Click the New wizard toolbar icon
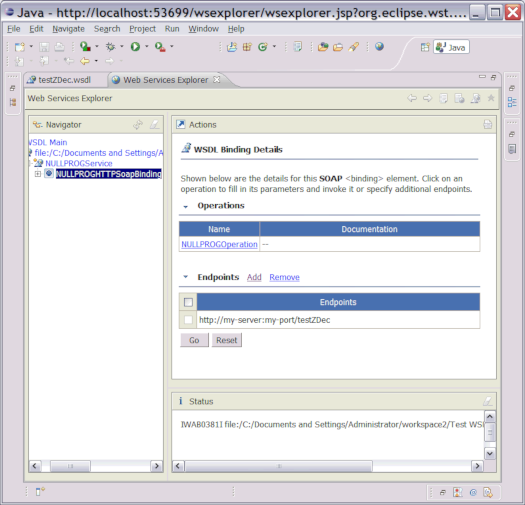Viewport: 525px width, 505px height. pyautogui.click(x=20, y=47)
